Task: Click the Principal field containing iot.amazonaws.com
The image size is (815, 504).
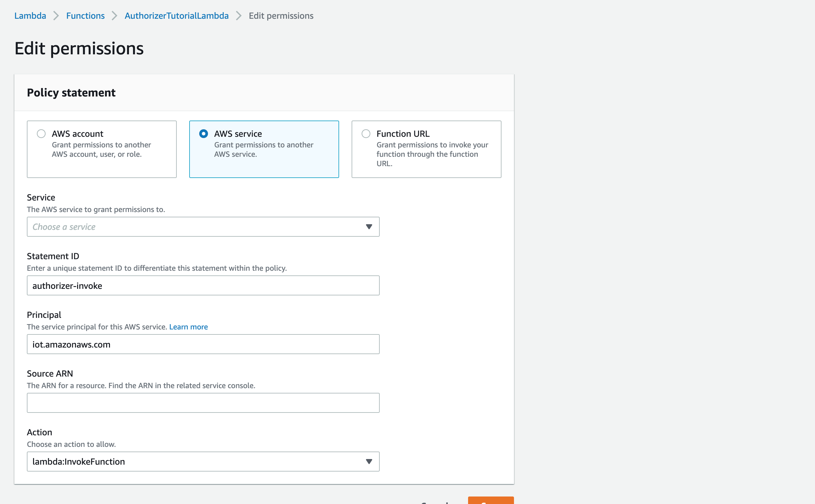Action: click(203, 344)
